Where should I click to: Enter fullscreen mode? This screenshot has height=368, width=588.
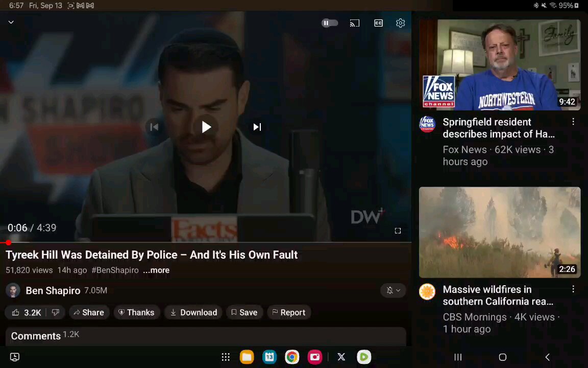click(x=398, y=231)
